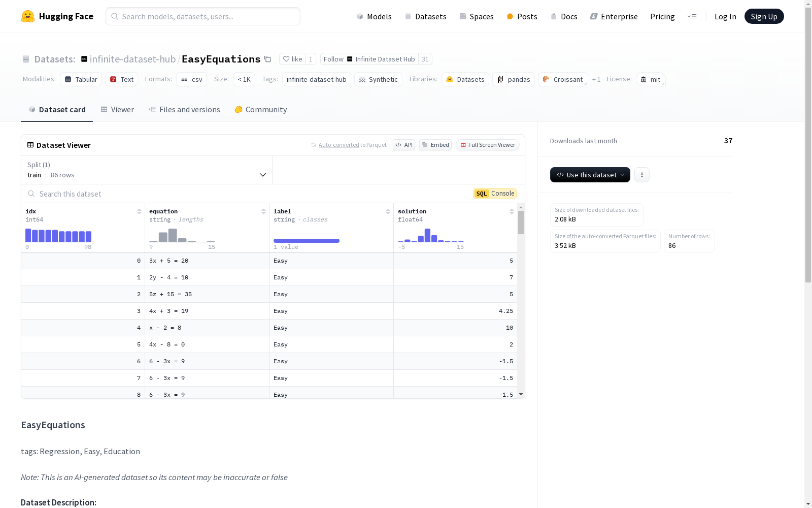Click the search magnifier in dataset viewer
The height and width of the screenshot is (508, 812).
pos(31,194)
